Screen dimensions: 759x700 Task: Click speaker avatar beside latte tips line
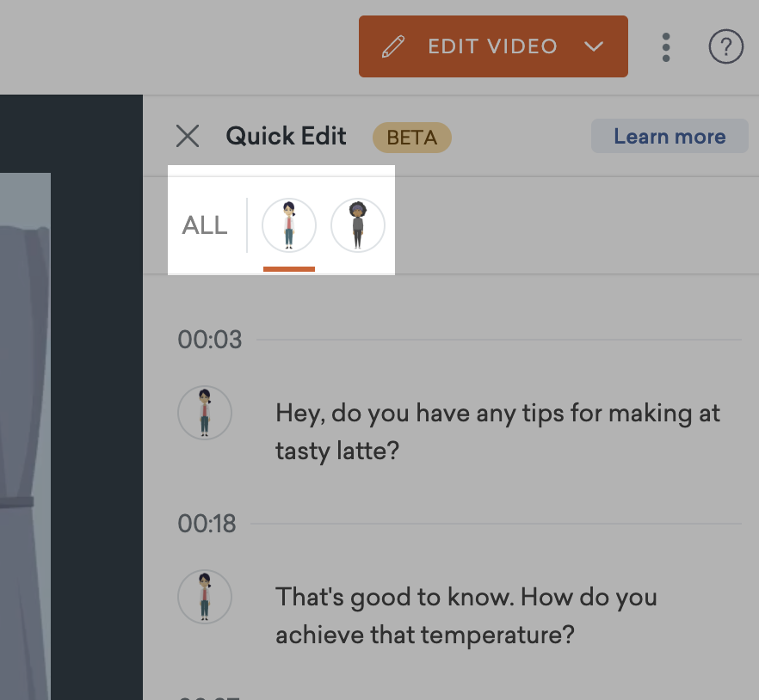coord(205,413)
